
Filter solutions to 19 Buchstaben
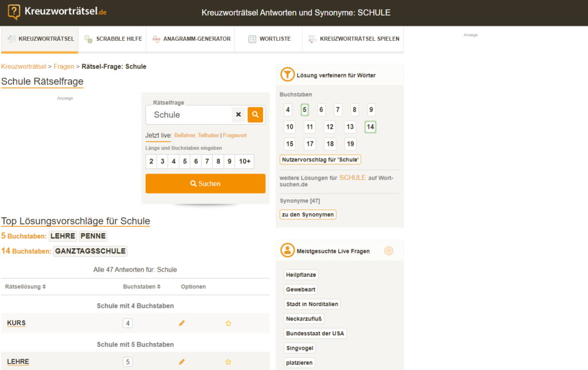pyautogui.click(x=350, y=144)
